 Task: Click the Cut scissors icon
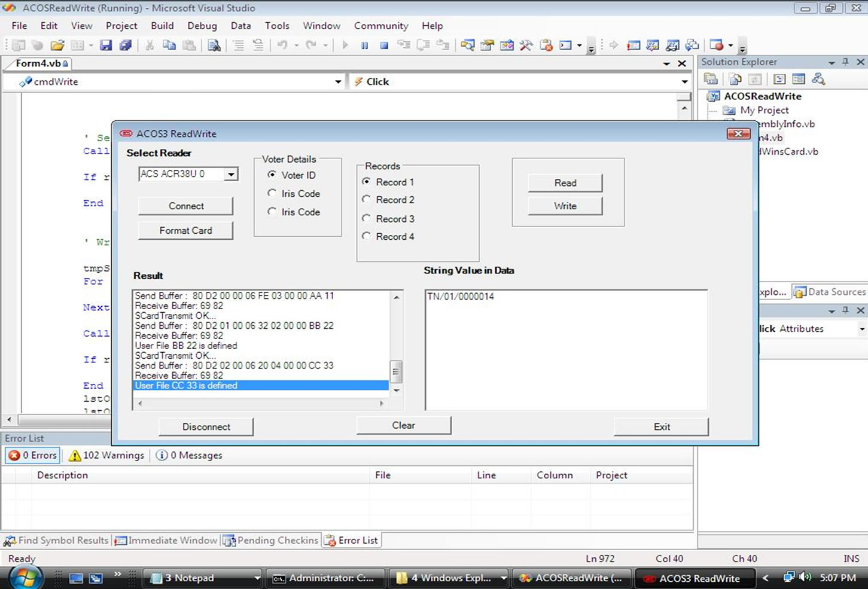pos(150,45)
